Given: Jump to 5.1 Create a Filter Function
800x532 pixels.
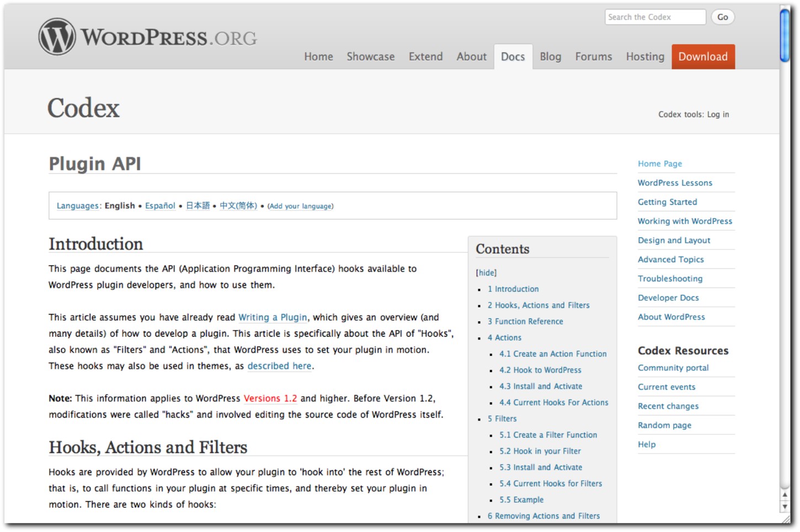Looking at the screenshot, I should (x=548, y=435).
